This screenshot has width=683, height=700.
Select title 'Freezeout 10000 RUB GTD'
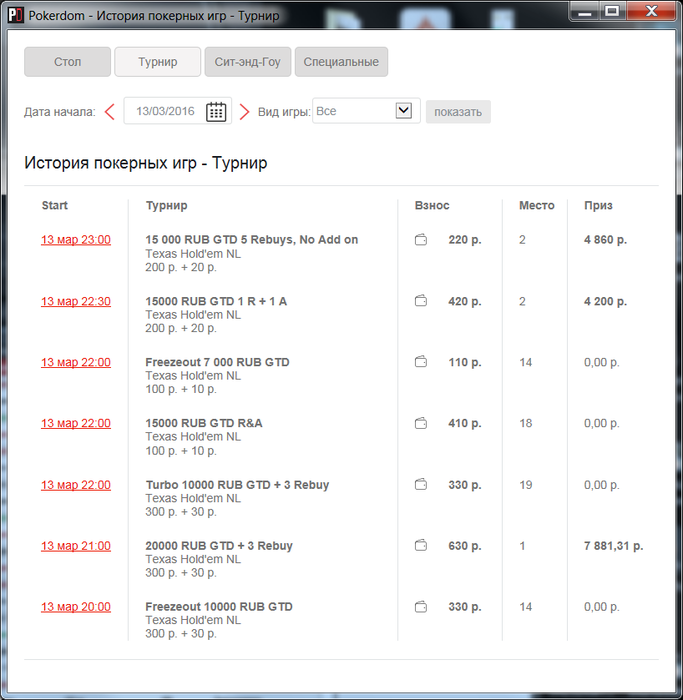click(x=219, y=607)
